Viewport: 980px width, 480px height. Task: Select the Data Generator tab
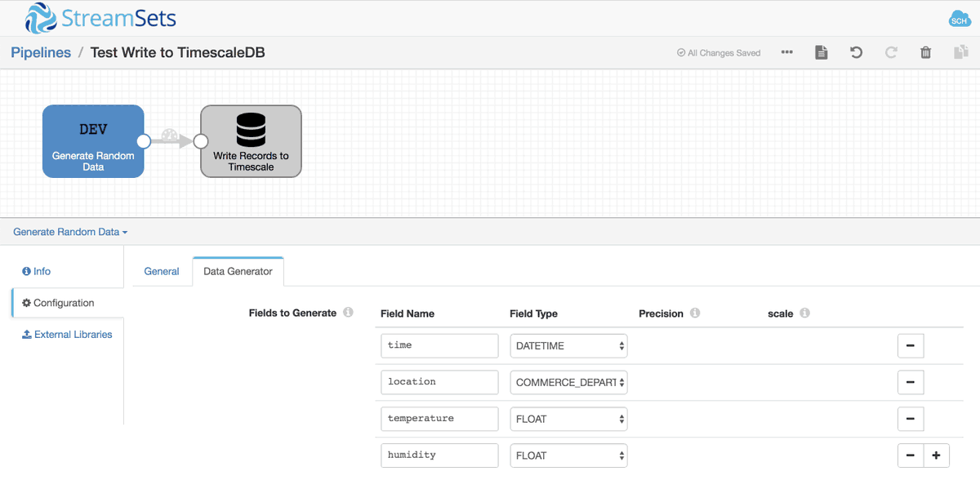[x=238, y=271]
